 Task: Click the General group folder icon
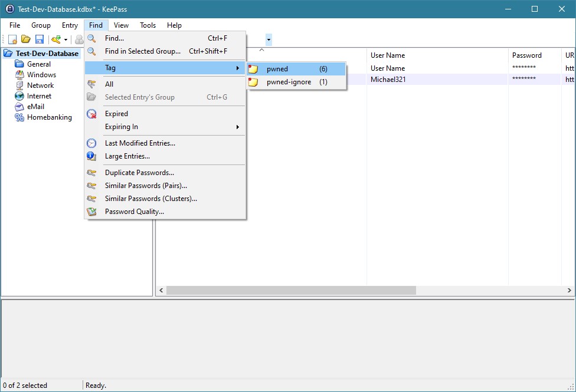[x=19, y=64]
